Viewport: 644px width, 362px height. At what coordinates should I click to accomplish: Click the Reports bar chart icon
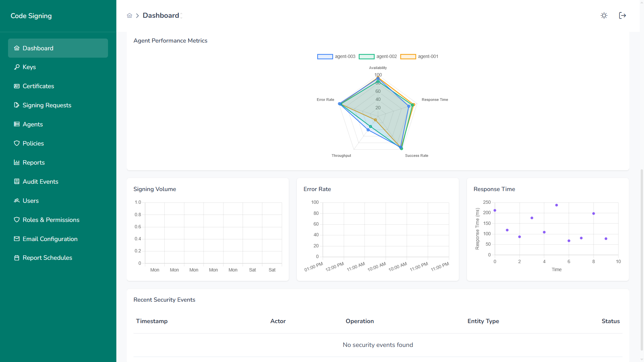(17, 162)
